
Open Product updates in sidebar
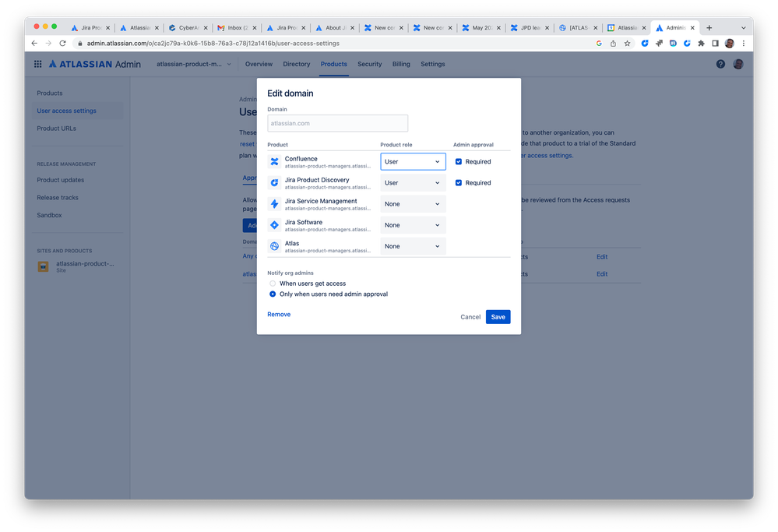[61, 180]
